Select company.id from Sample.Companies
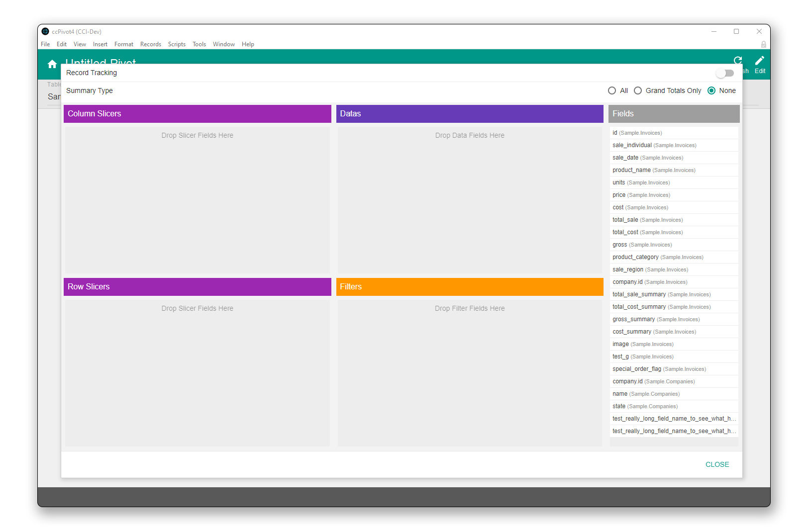 674,381
